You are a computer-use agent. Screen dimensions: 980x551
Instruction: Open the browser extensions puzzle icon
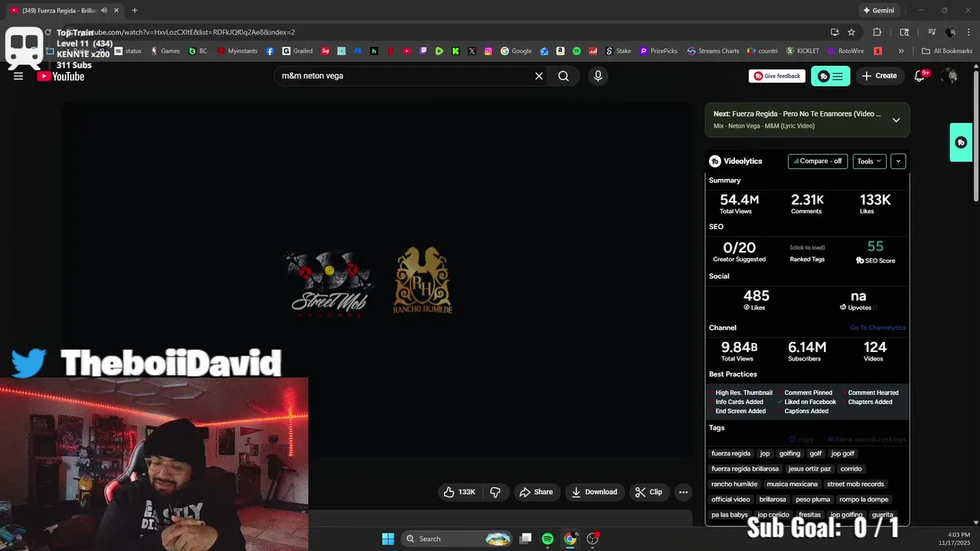tap(877, 32)
